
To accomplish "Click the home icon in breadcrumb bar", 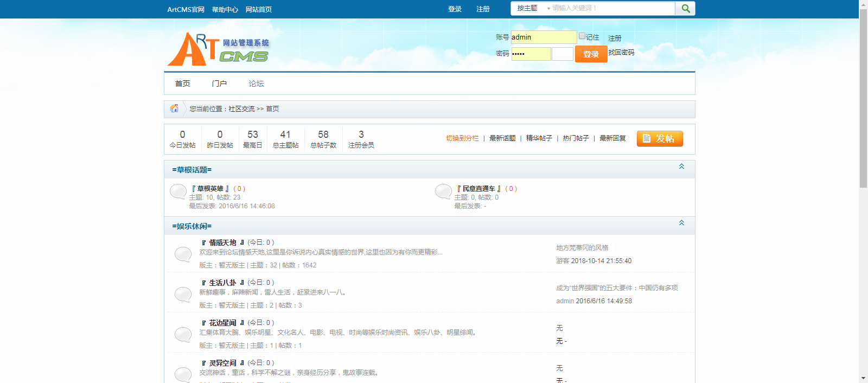I will pos(174,108).
